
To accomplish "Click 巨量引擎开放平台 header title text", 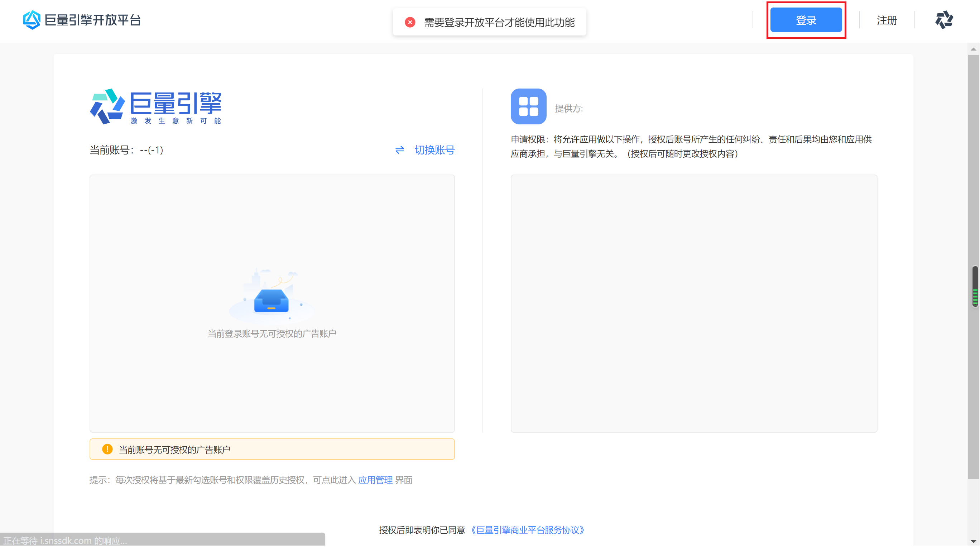I will tap(93, 20).
